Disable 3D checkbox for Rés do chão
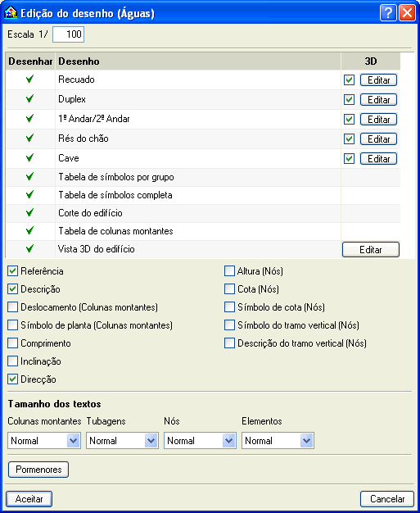The height and width of the screenshot is (513, 420). [349, 139]
